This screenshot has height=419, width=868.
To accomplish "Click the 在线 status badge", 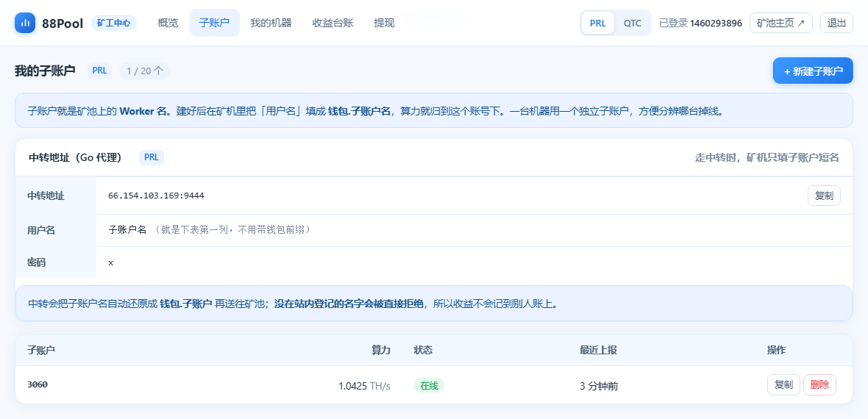I will pyautogui.click(x=428, y=386).
